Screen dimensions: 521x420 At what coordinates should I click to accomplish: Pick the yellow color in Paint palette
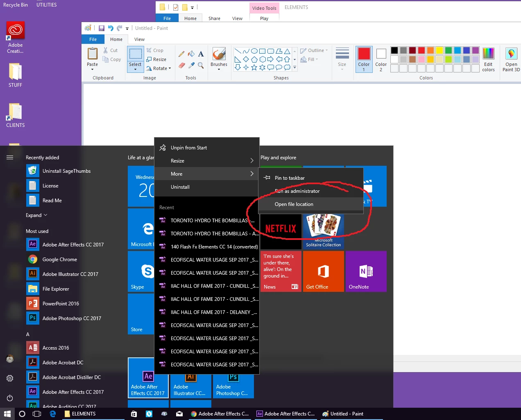(439, 50)
